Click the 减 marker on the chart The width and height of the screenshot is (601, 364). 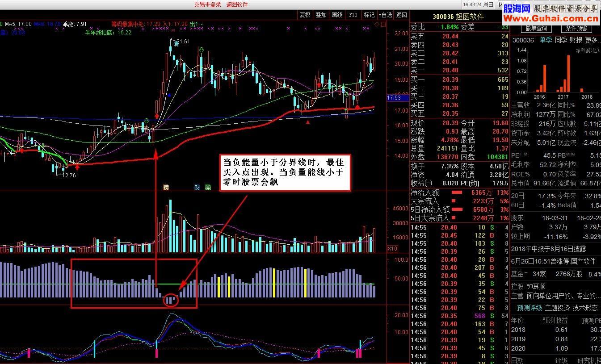pyautogui.click(x=208, y=187)
